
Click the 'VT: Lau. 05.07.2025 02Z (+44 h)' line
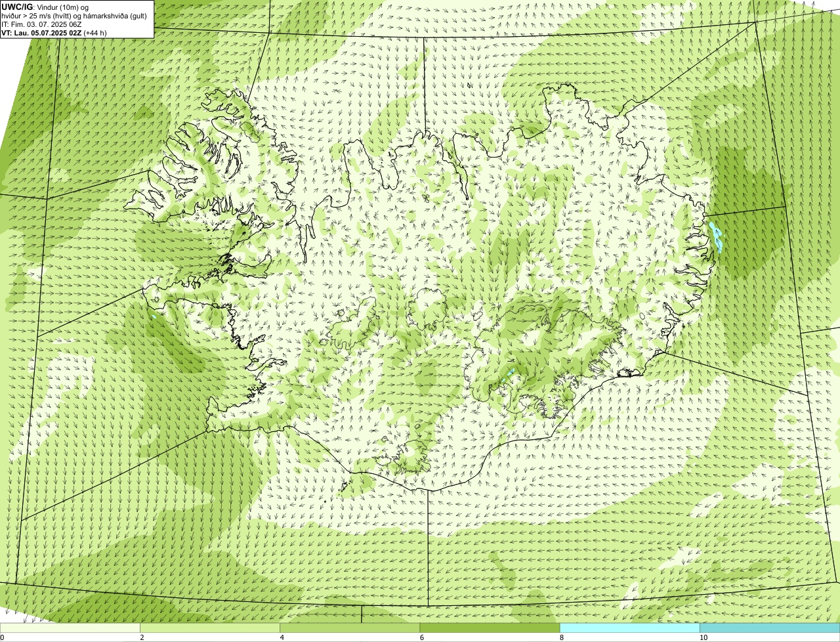[x=54, y=33]
